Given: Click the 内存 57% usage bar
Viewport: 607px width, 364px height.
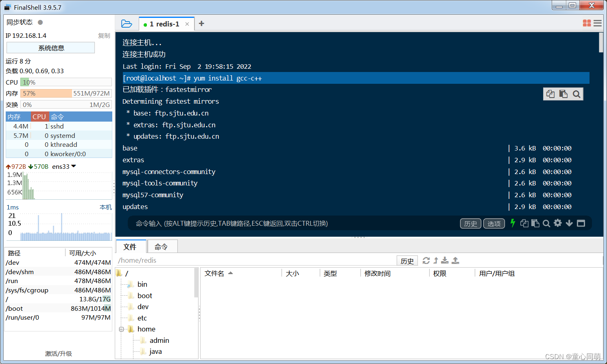Looking at the screenshot, I should 66,94.
